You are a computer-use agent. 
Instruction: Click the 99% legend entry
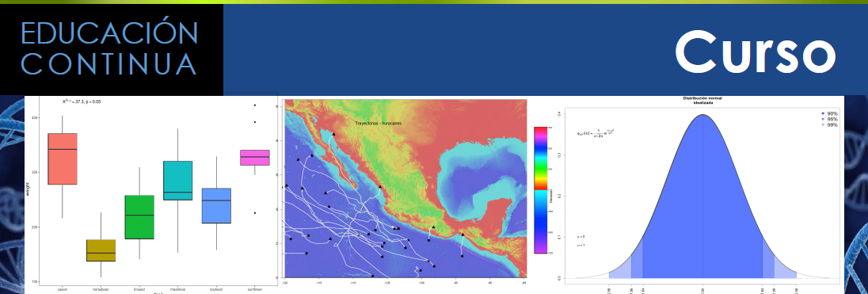828,124
